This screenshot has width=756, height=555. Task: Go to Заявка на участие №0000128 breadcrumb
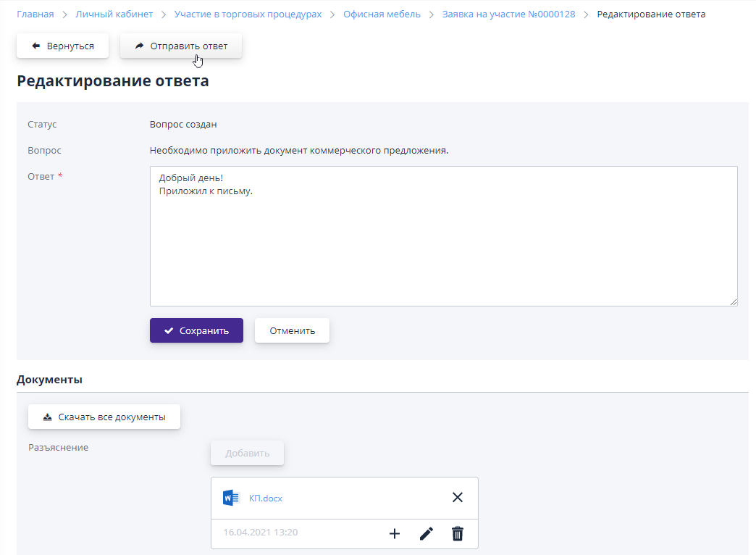tap(508, 14)
